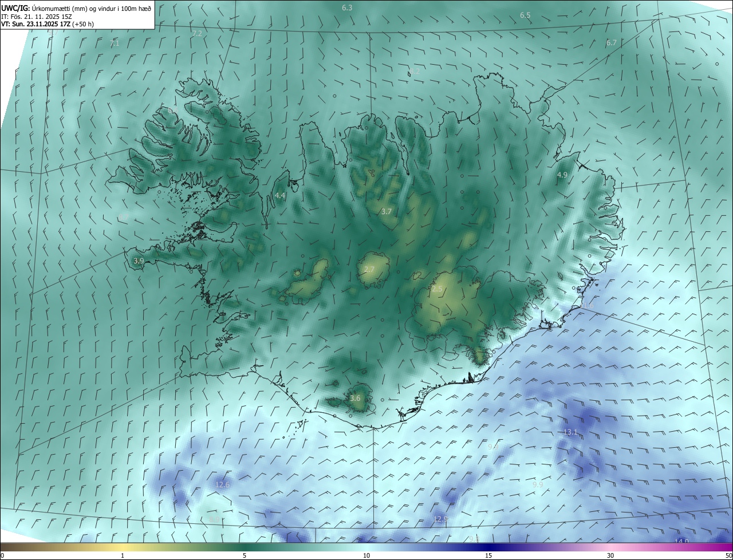Click the 6.5 value label

(x=525, y=15)
